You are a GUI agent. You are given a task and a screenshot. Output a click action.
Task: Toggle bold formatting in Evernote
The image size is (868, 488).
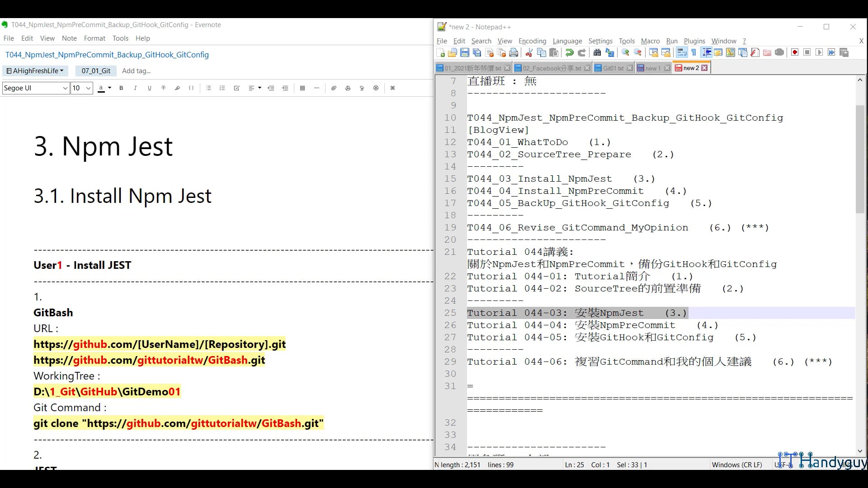(x=121, y=88)
